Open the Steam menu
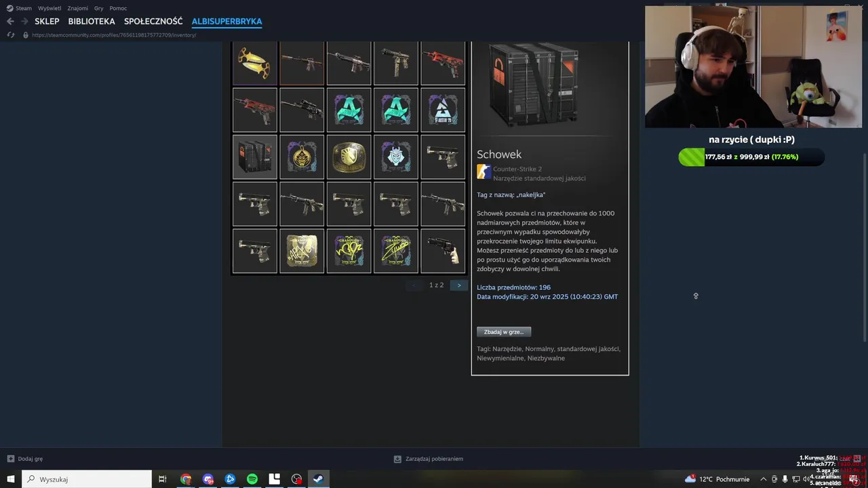The image size is (868, 488). (24, 8)
